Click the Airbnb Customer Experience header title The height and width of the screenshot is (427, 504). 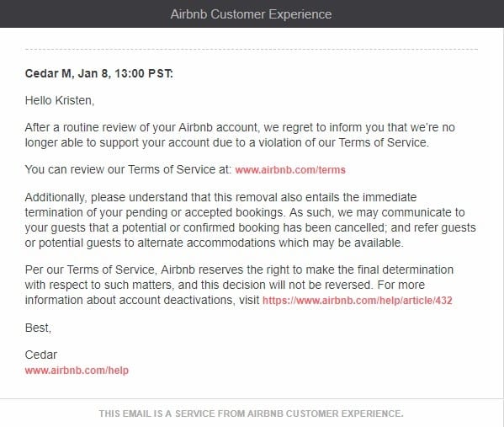[251, 14]
